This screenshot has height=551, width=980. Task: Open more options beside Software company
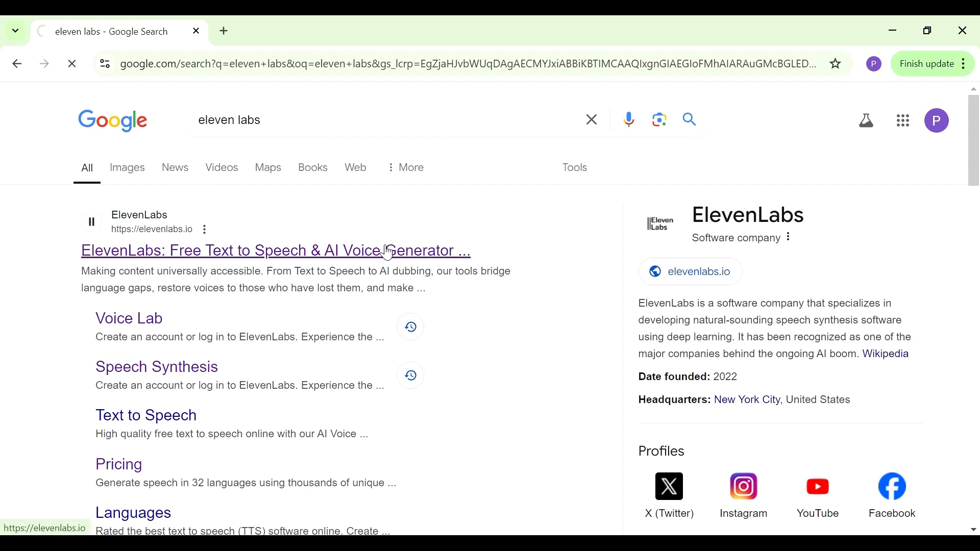pos(789,237)
